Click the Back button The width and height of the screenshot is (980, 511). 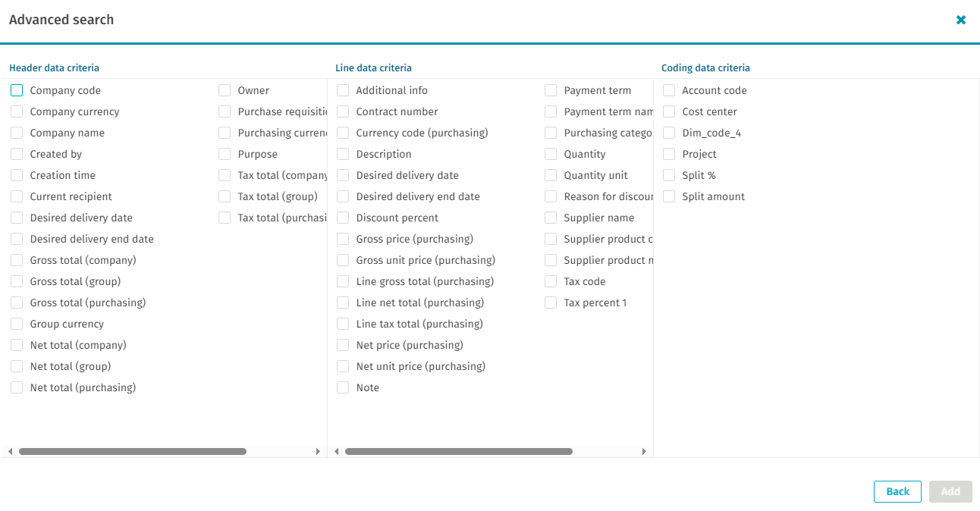[897, 491]
